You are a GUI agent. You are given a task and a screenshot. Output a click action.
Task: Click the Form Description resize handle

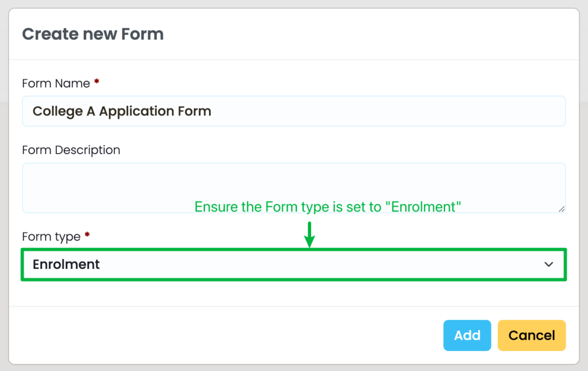(x=561, y=209)
